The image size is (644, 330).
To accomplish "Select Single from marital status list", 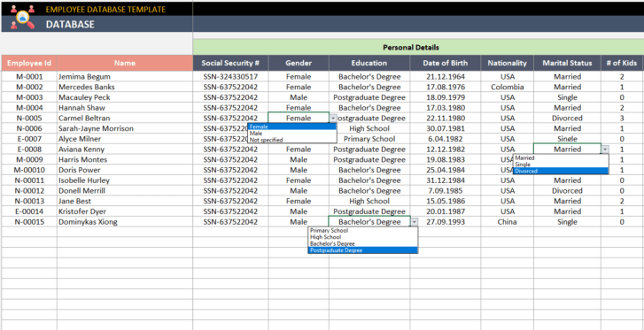I will pyautogui.click(x=561, y=165).
